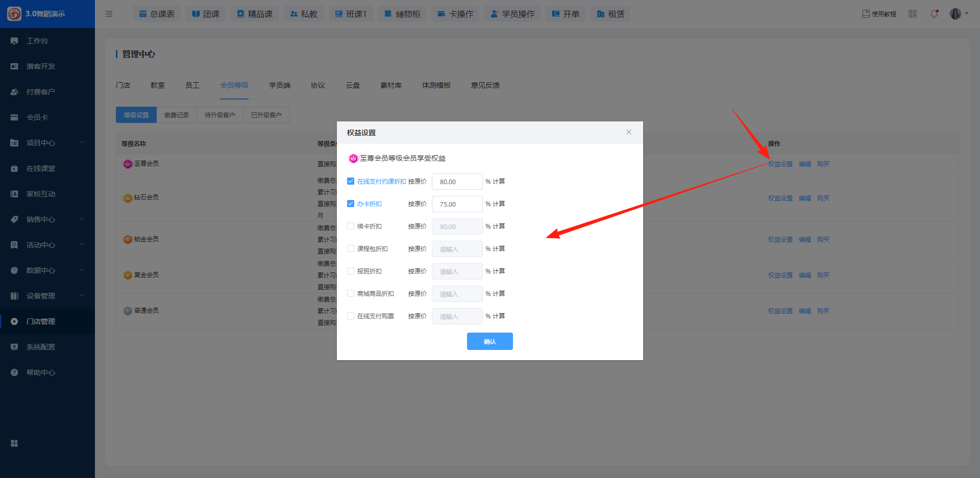Uncheck 在线支付约课折扣 checkbox
The image size is (980, 478).
click(x=351, y=181)
